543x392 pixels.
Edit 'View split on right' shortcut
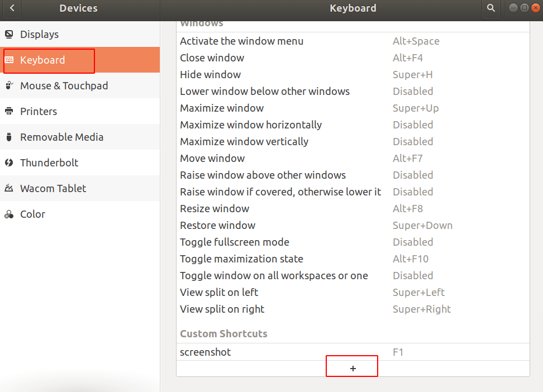353,309
